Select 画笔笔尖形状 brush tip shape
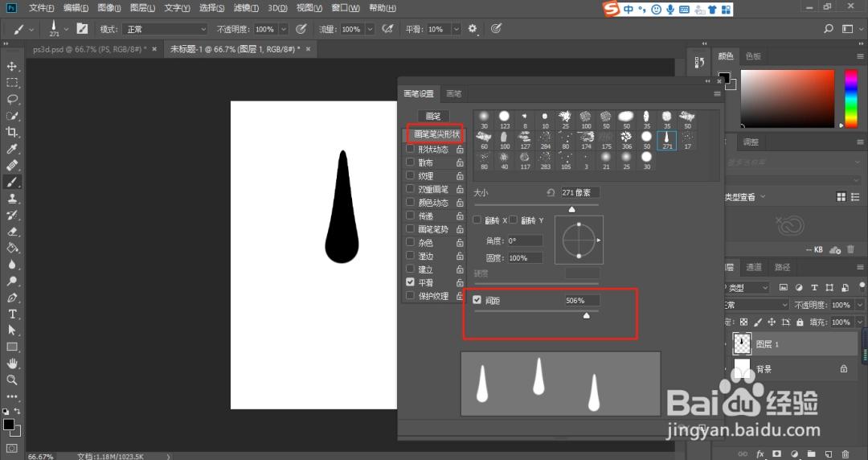 coord(436,134)
